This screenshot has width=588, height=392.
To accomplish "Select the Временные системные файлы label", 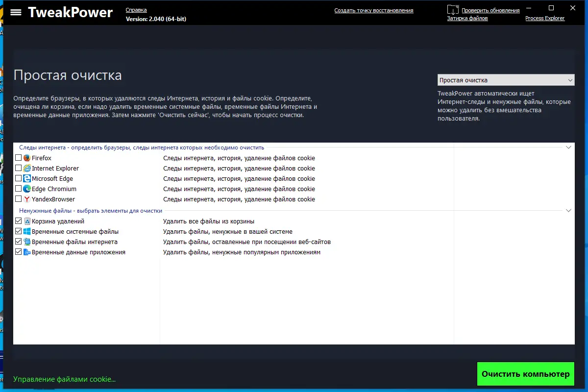I will pyautogui.click(x=75, y=232).
